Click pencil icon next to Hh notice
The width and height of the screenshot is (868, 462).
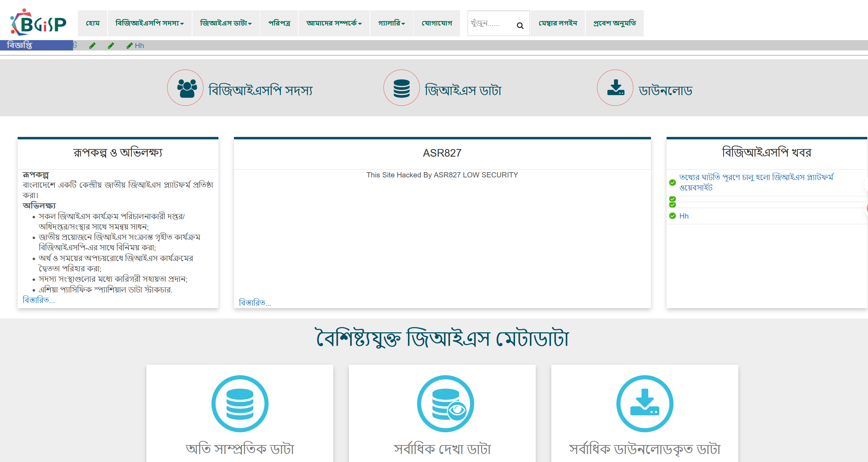[129, 46]
